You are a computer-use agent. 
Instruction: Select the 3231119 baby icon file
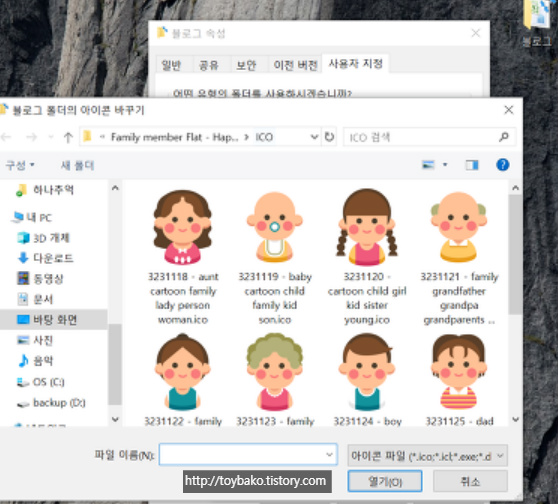pyautogui.click(x=274, y=256)
